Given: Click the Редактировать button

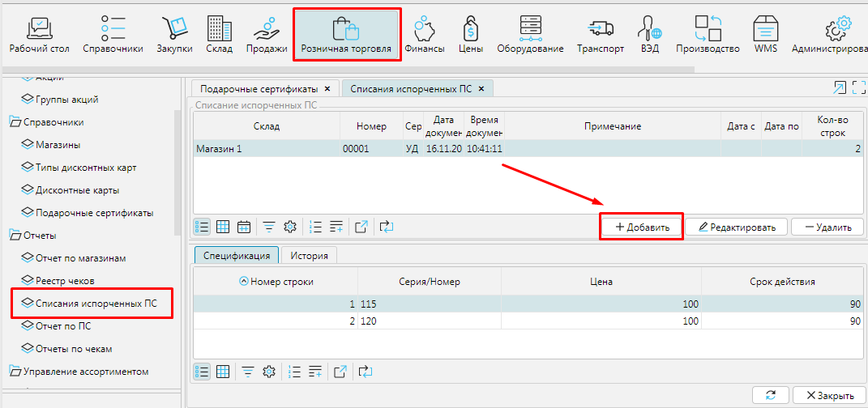Looking at the screenshot, I should tap(736, 227).
